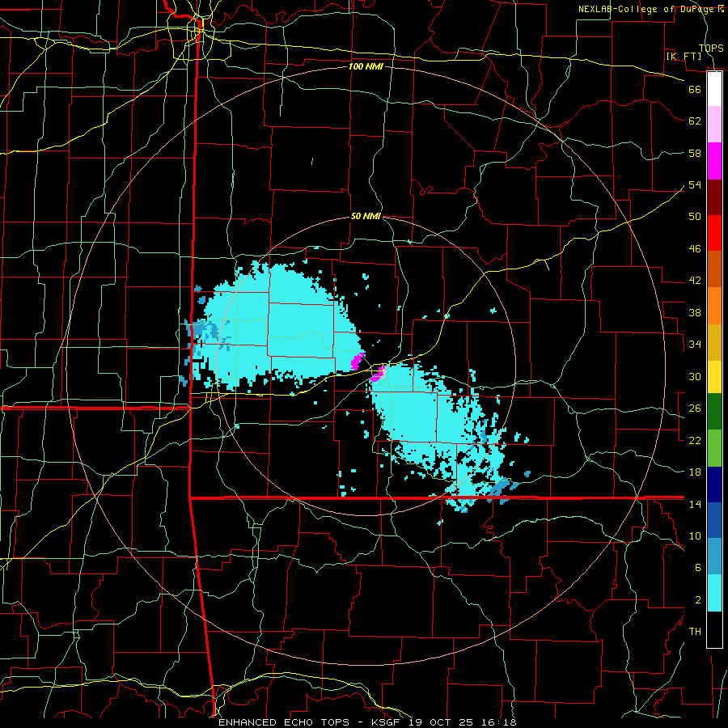Viewport: 728px width, 728px height.
Task: Click the '100 NMI' range ring label
Action: point(366,66)
